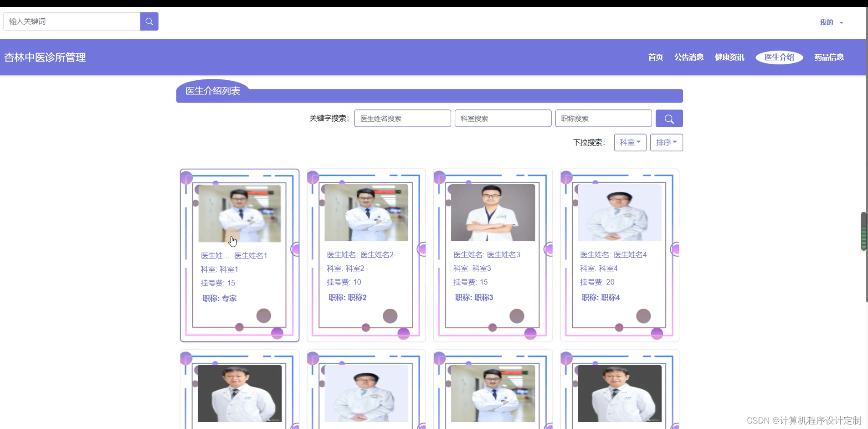The image size is (868, 429).
Task: Click the 职称: 职称3 label
Action: pyautogui.click(x=474, y=298)
